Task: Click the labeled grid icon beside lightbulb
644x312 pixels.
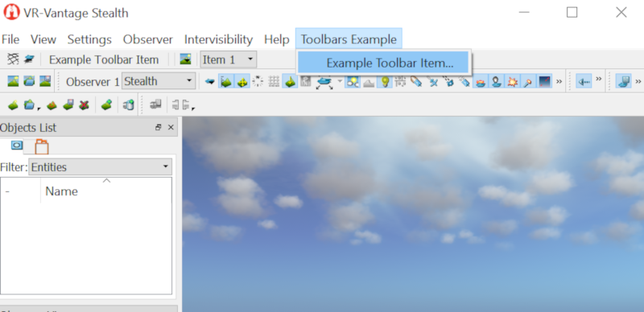Action: point(400,81)
